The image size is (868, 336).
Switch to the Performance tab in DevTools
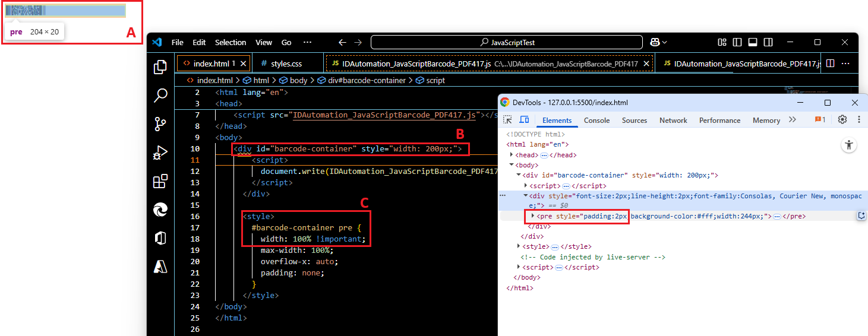point(719,120)
